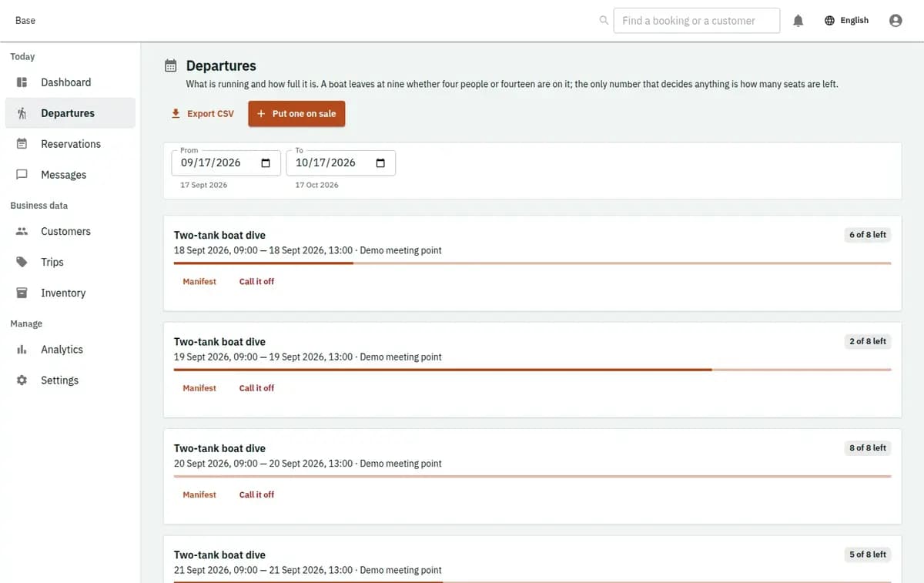The height and width of the screenshot is (583, 924).
Task: Navigate to Customers page
Action: pos(70,231)
